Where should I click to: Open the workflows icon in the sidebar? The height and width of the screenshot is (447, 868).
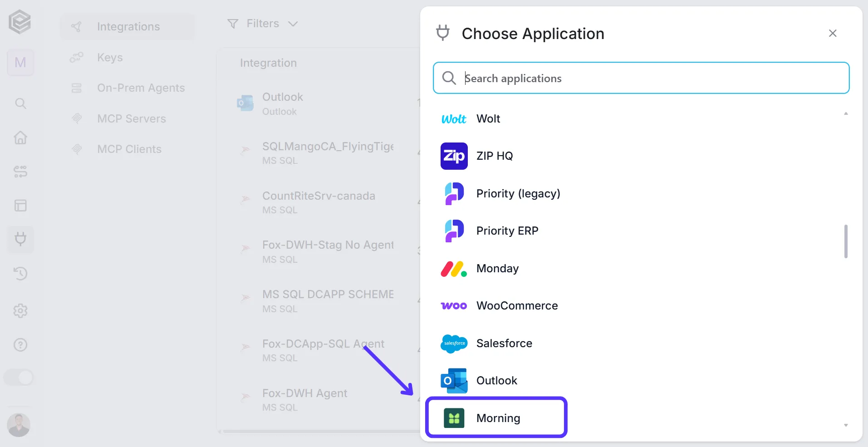pos(20,172)
